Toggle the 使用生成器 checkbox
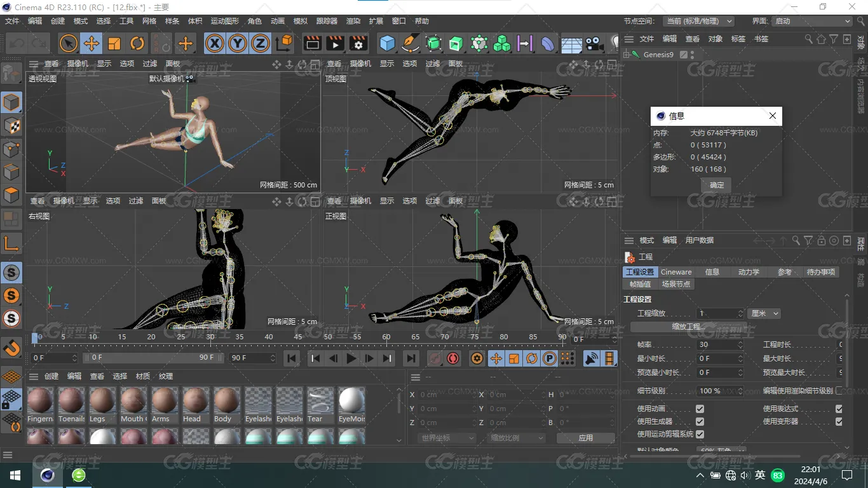This screenshot has height=488, width=868. tap(700, 421)
